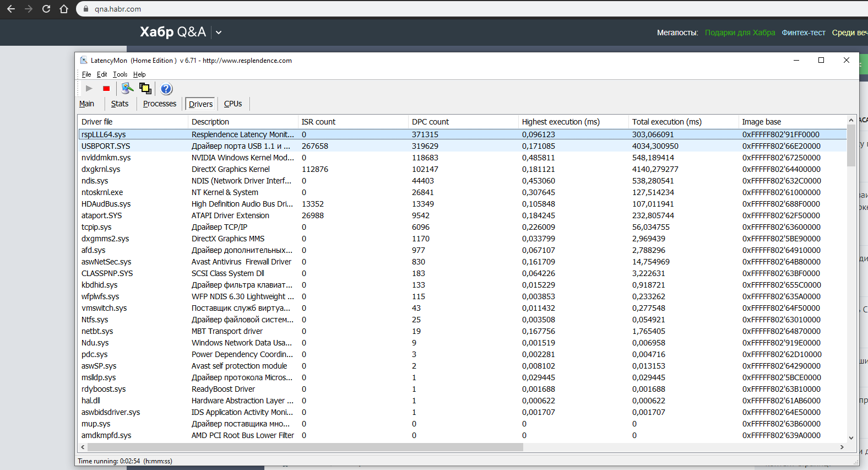Sort by Highest execution (ms) column header
868x470 pixels.
(573, 122)
